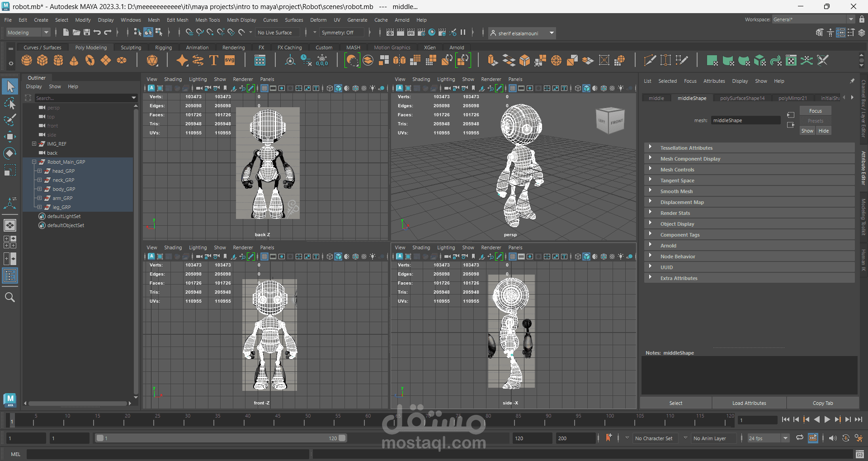This screenshot has height=461, width=868.
Task: Click the Multi-Cut knife shelf icon
Action: [x=650, y=60]
